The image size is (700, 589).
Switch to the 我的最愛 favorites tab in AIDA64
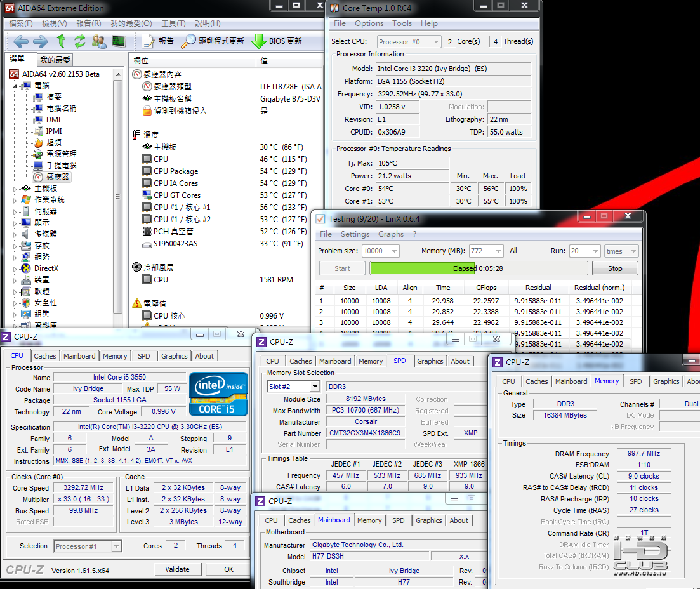pyautogui.click(x=55, y=60)
